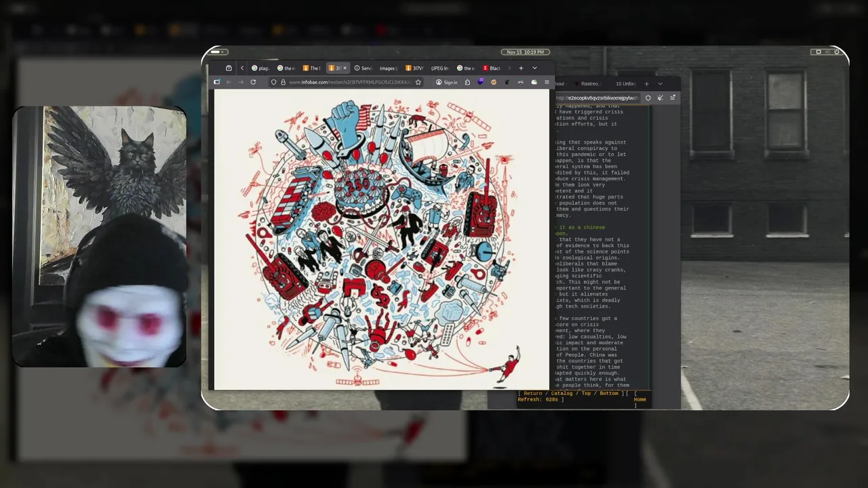Open purple extension with 20 badge

tap(480, 81)
